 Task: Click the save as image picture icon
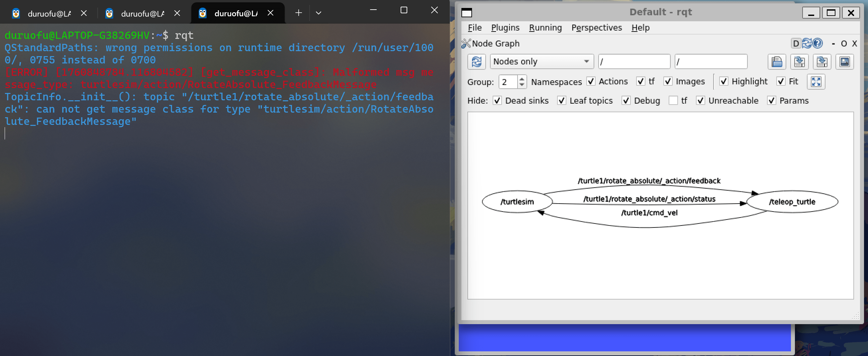pyautogui.click(x=844, y=62)
